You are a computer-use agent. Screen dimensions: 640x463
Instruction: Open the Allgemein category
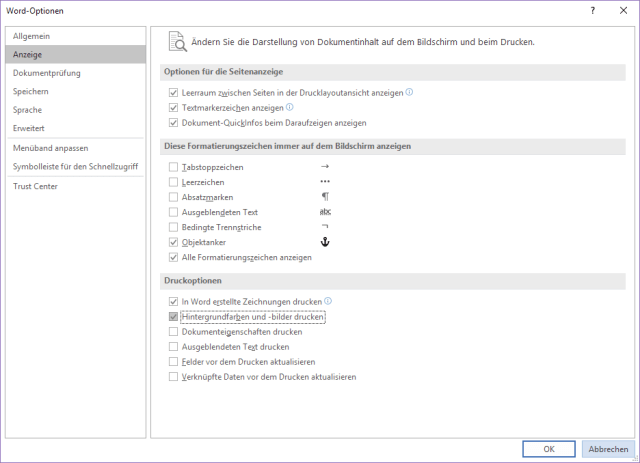point(31,35)
